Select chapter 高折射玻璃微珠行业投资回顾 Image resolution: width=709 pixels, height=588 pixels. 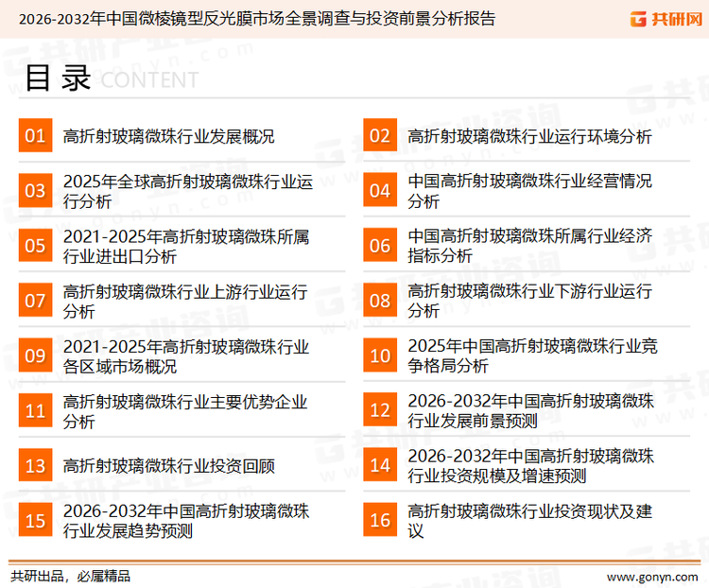pos(168,466)
